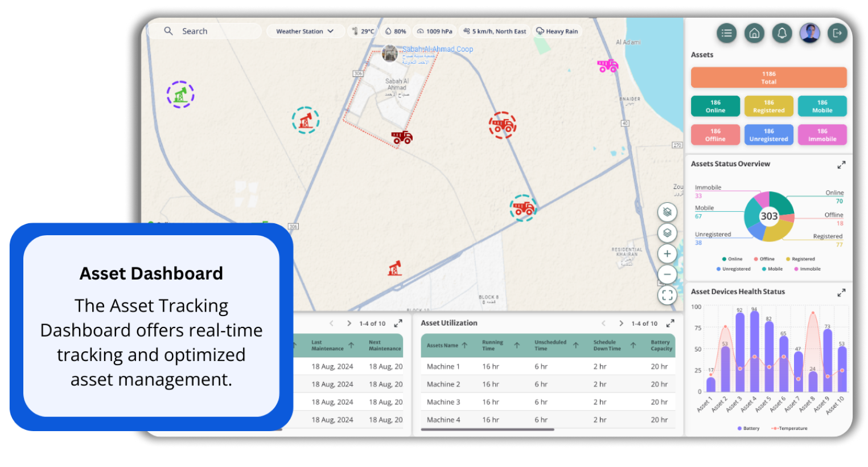
Task: Open notifications bell icon
Action: [782, 34]
